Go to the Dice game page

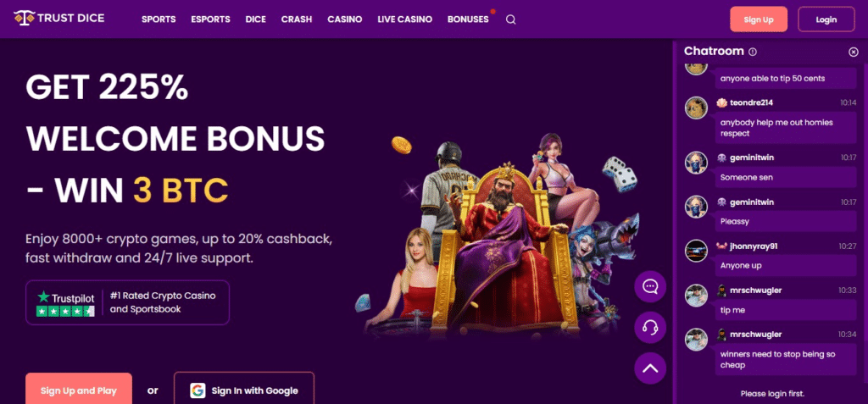256,19
